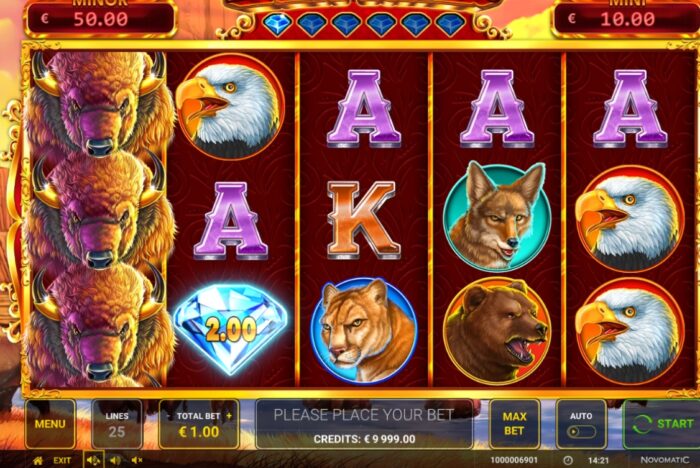Increase total bet with plus sign
700x468 pixels.
pyautogui.click(x=229, y=416)
